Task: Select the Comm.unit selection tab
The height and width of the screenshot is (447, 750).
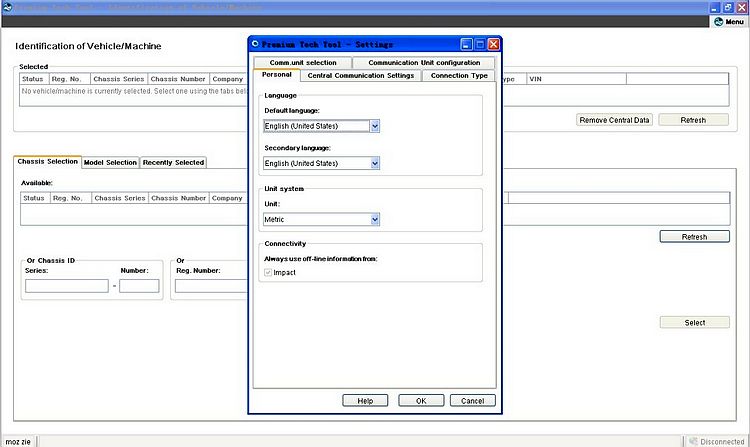Action: 303,63
